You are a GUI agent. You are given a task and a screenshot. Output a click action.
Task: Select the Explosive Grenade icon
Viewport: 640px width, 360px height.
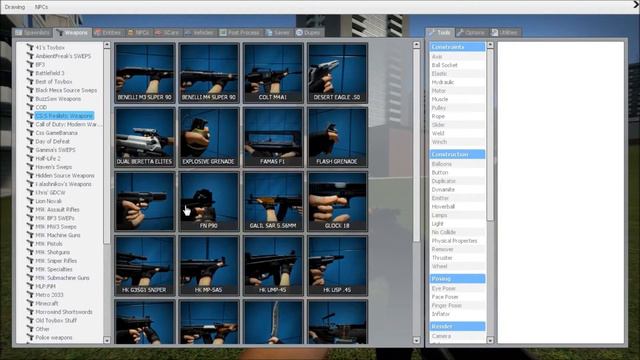coord(209,138)
